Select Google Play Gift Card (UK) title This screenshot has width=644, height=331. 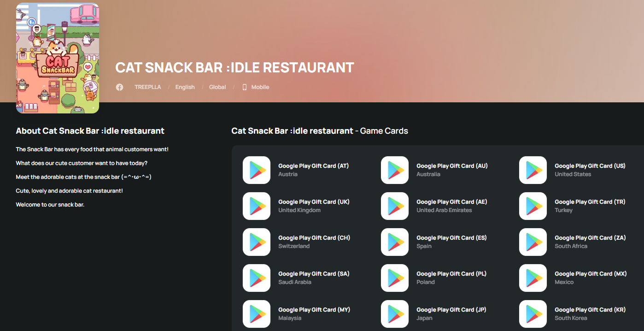pos(314,202)
